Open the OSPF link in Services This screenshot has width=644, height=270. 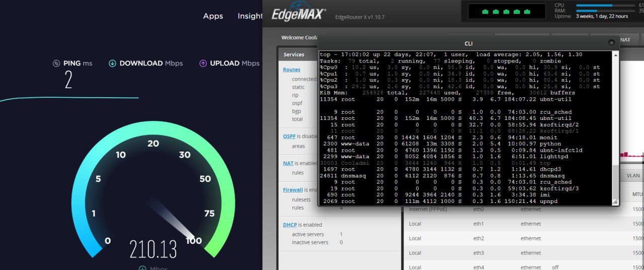tap(289, 137)
